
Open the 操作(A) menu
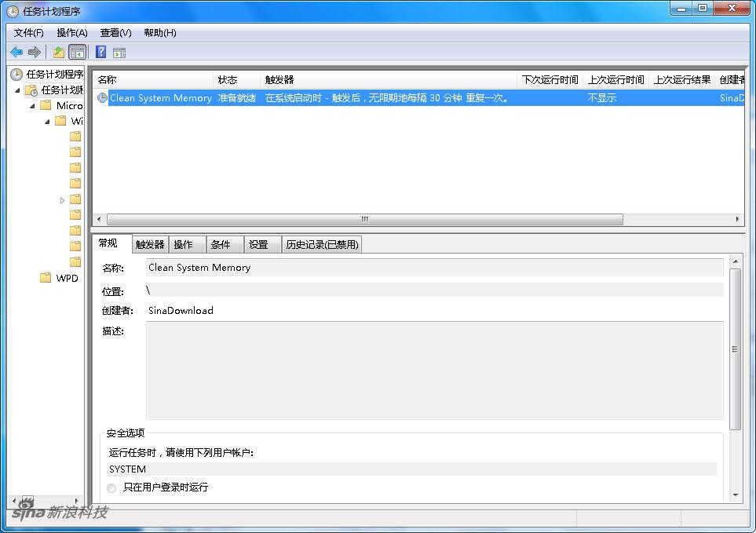[x=71, y=32]
